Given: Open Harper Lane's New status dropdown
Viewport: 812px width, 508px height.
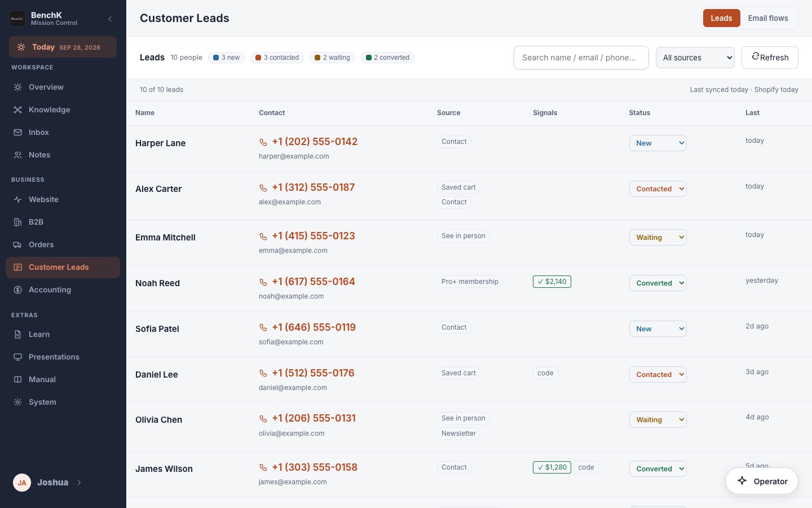Looking at the screenshot, I should 658,143.
